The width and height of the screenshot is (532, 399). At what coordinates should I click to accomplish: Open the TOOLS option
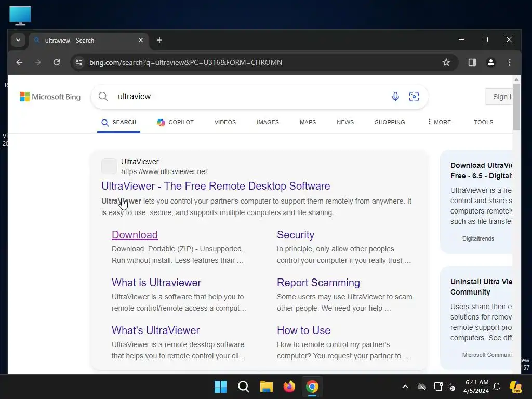pyautogui.click(x=484, y=122)
